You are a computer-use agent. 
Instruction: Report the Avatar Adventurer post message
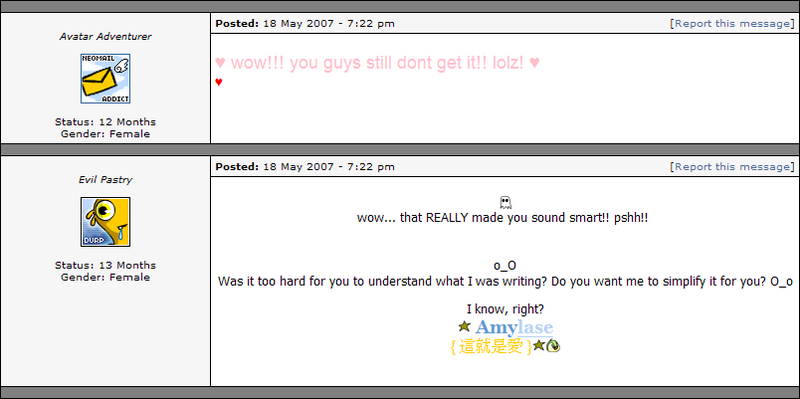point(732,23)
